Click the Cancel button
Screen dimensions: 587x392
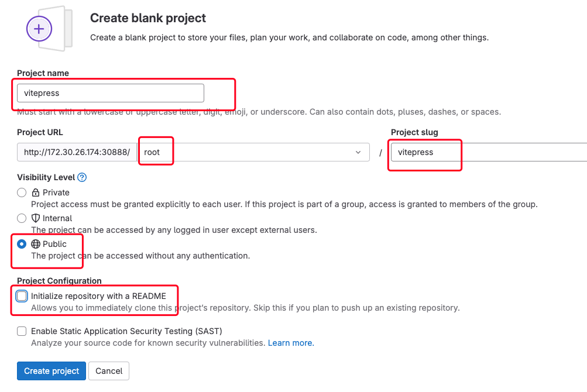tap(109, 371)
